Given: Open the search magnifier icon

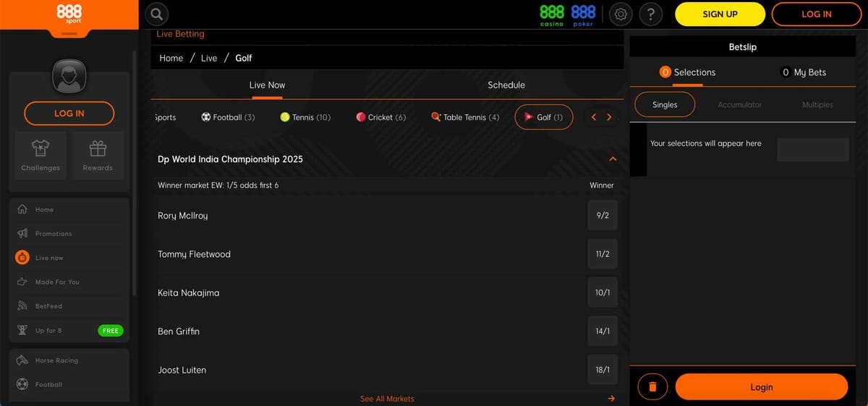Looking at the screenshot, I should [x=157, y=14].
